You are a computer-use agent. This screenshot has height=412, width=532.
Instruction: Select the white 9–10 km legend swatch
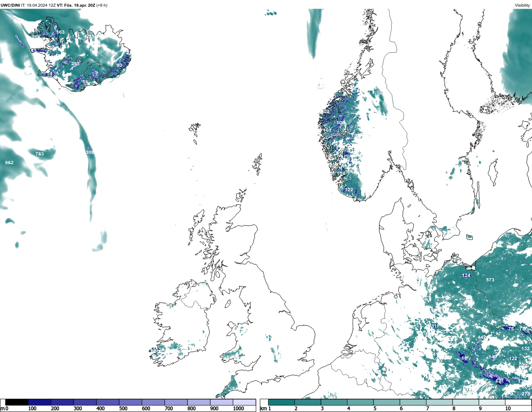pos(492,402)
